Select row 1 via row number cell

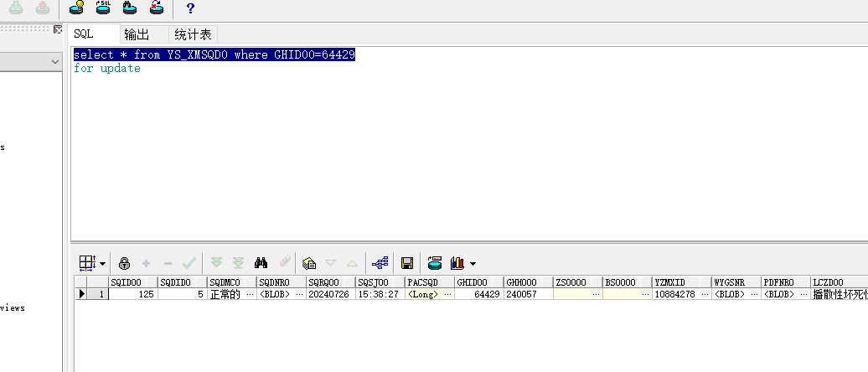pos(97,294)
